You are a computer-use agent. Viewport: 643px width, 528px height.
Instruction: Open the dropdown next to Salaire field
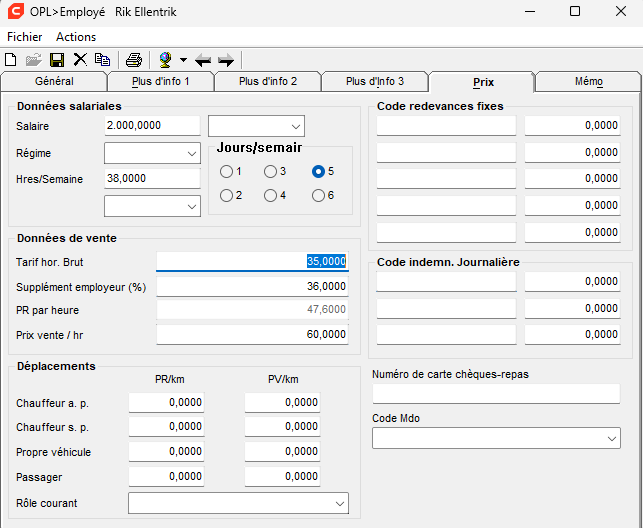pos(256,126)
